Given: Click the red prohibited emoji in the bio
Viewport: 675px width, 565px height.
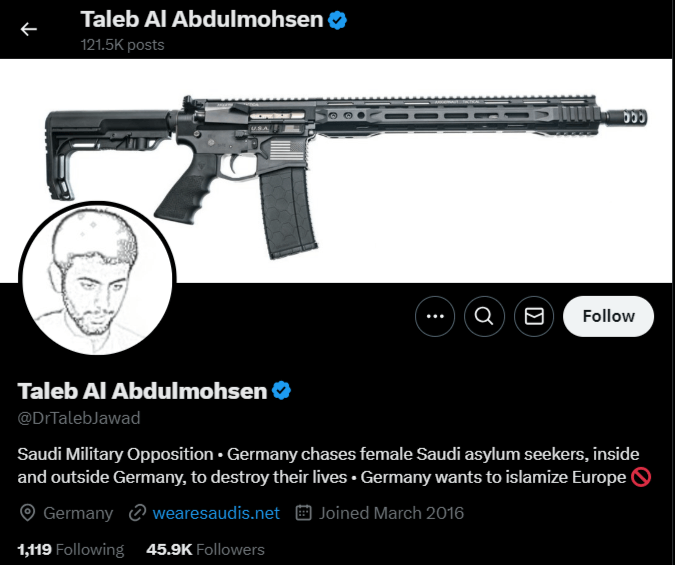Looking at the screenshot, I should pos(642,477).
